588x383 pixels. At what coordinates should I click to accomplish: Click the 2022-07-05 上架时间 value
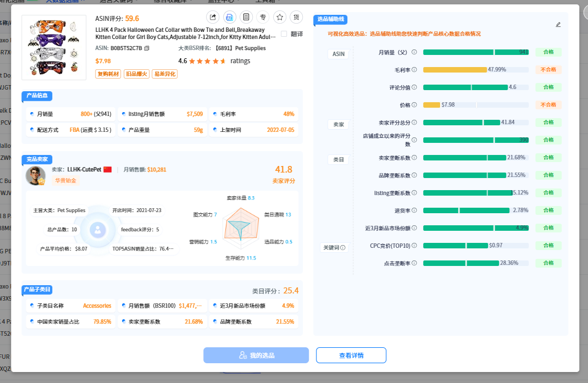(280, 130)
